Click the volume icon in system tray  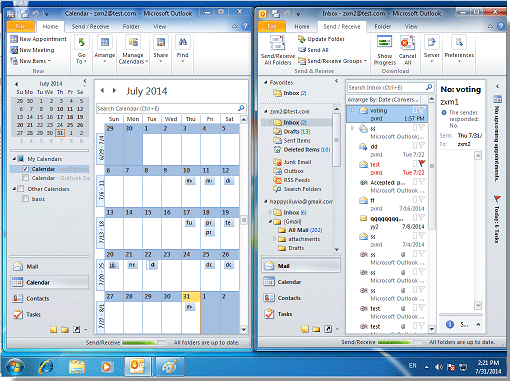(x=439, y=367)
